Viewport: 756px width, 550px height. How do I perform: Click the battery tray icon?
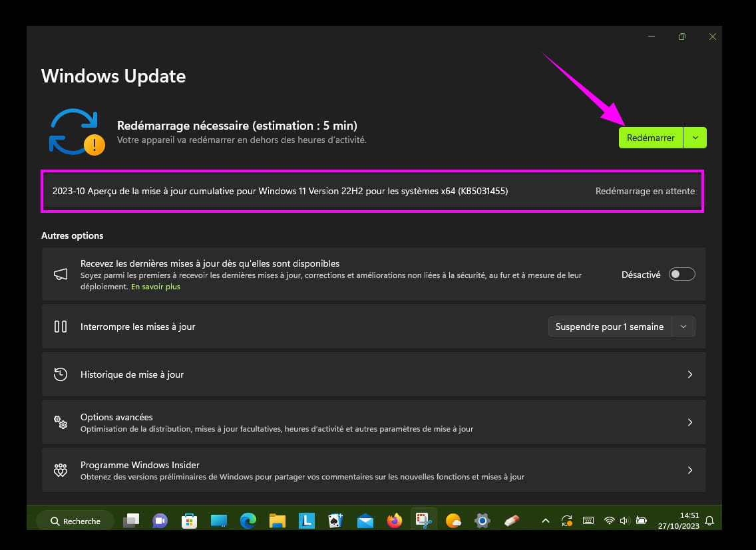[x=642, y=521]
